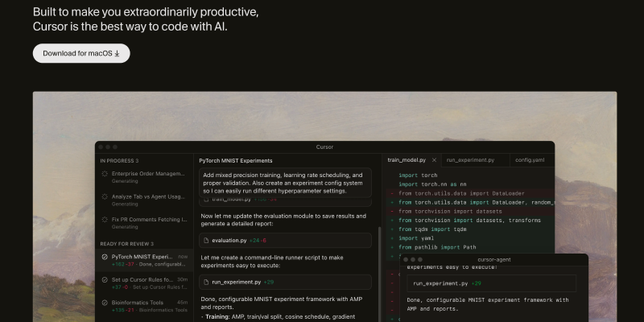Screen dimensions: 644x322
Task: Click added line 'import yaml'
Action: (470, 238)
